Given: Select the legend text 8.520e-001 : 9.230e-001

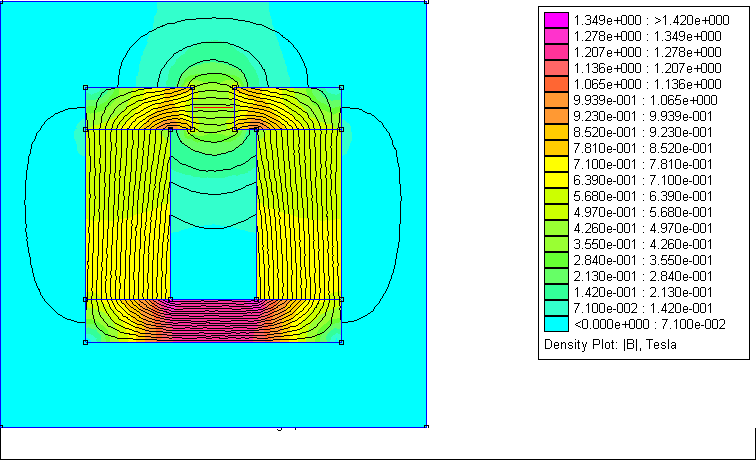Looking at the screenshot, I should (x=643, y=132).
